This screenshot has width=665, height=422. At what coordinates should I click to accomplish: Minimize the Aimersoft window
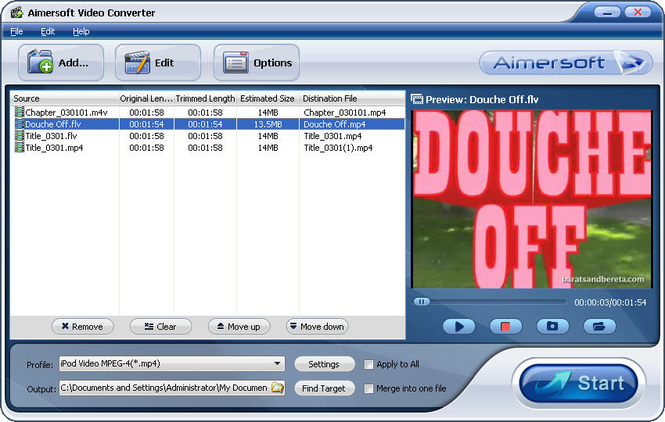click(x=607, y=12)
